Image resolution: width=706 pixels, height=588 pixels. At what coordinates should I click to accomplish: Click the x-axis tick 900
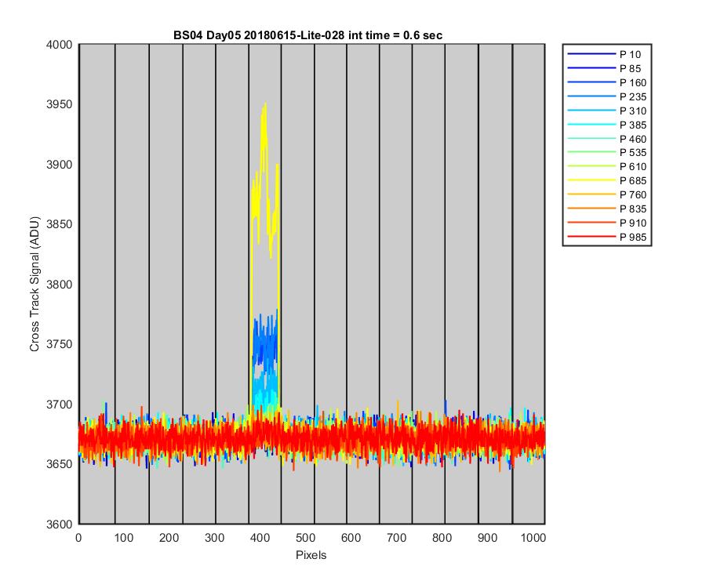tap(487, 538)
